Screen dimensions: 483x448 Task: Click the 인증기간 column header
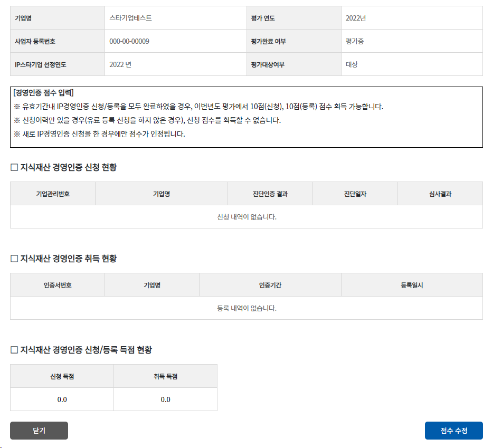pos(270,285)
